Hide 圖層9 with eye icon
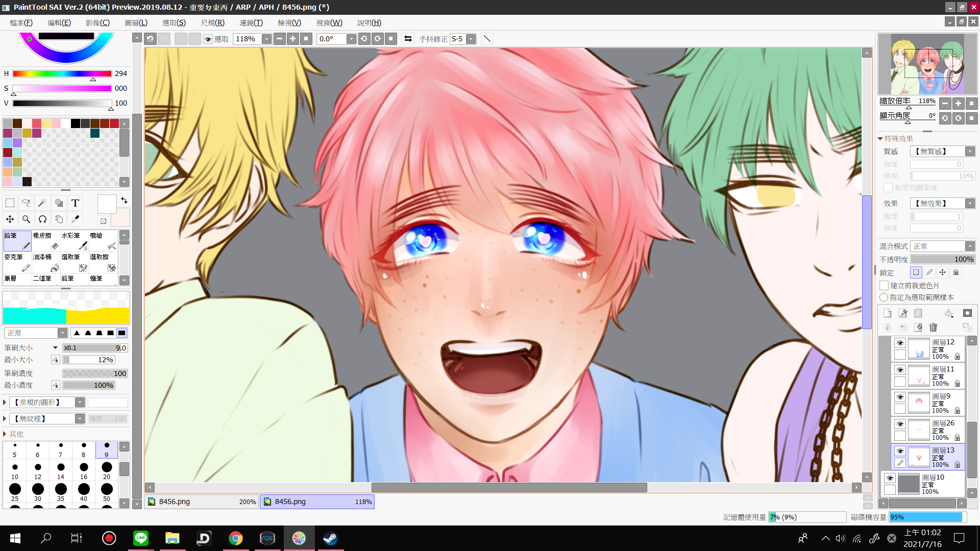 click(900, 397)
